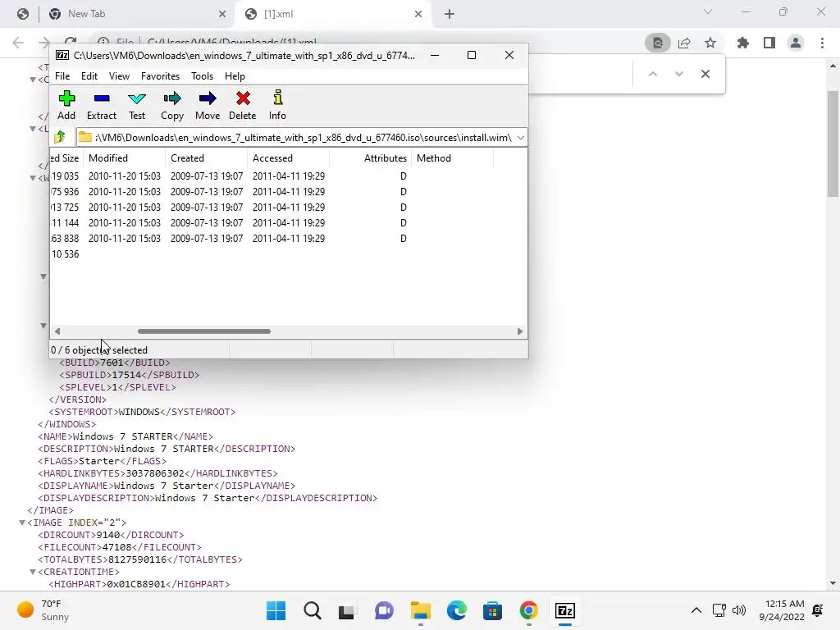The image size is (840, 630).
Task: Go up one folder level in 7-Zip
Action: 60,137
